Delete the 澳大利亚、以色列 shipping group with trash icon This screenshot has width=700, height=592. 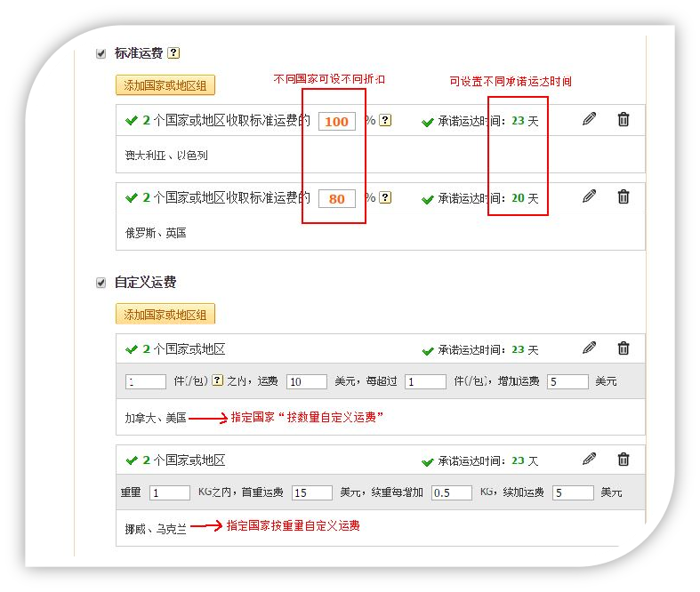[x=624, y=119]
